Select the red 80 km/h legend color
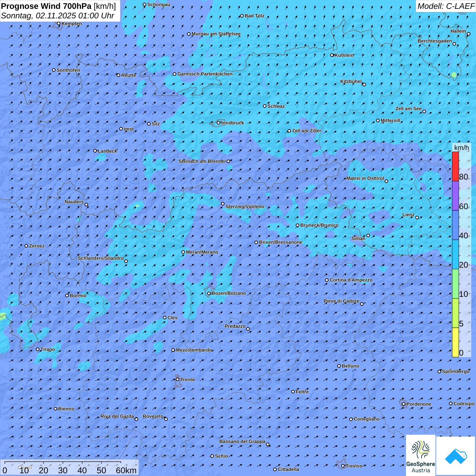 (455, 166)
